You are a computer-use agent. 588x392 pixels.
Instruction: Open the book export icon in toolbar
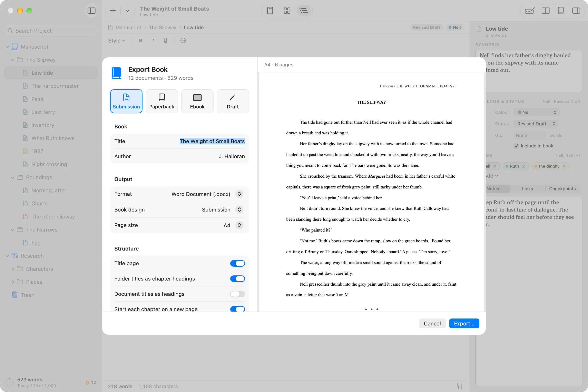[x=560, y=10]
